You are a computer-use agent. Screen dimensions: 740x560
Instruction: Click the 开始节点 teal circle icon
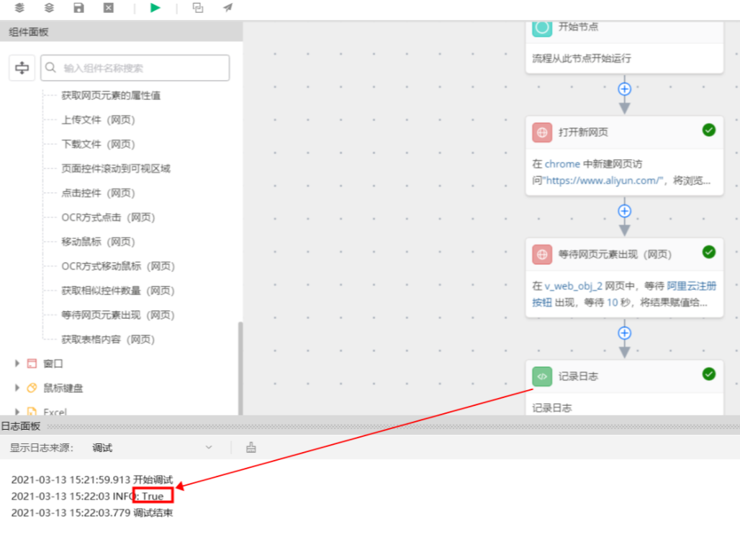542,27
